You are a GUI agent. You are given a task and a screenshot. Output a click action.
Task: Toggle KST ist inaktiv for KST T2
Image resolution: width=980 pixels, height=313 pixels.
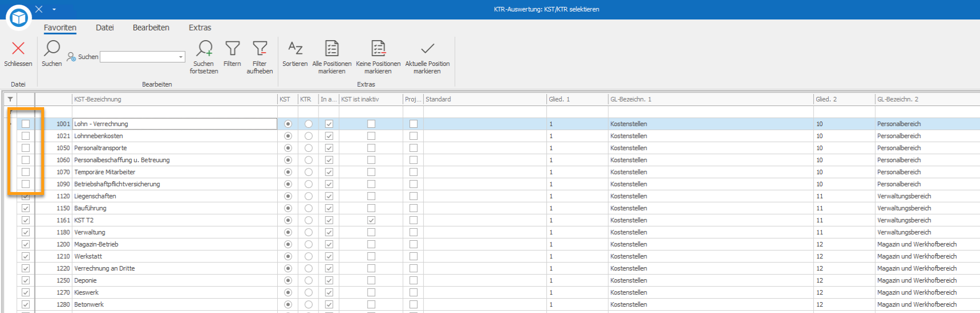[x=371, y=220]
